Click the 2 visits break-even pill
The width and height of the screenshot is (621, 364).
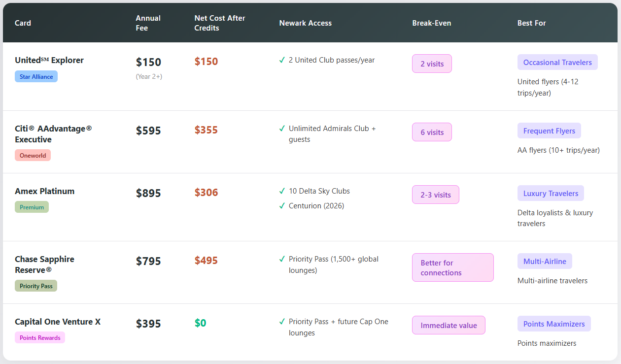pos(432,64)
